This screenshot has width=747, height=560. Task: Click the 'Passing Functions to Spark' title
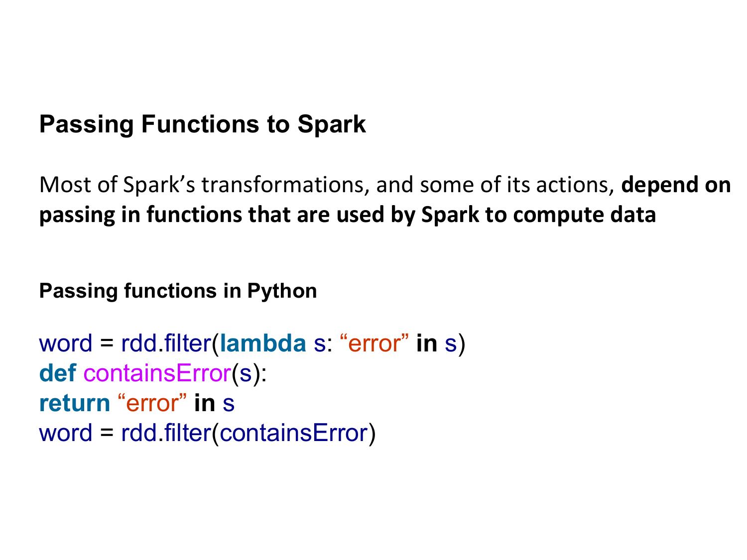click(x=202, y=124)
